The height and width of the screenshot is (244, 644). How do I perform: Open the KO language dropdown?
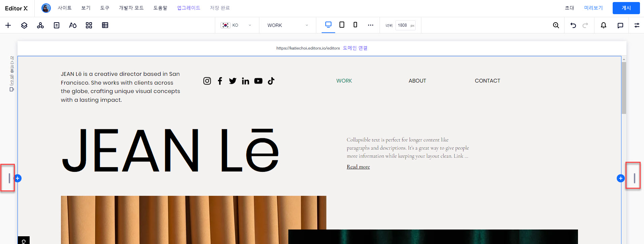(x=236, y=25)
